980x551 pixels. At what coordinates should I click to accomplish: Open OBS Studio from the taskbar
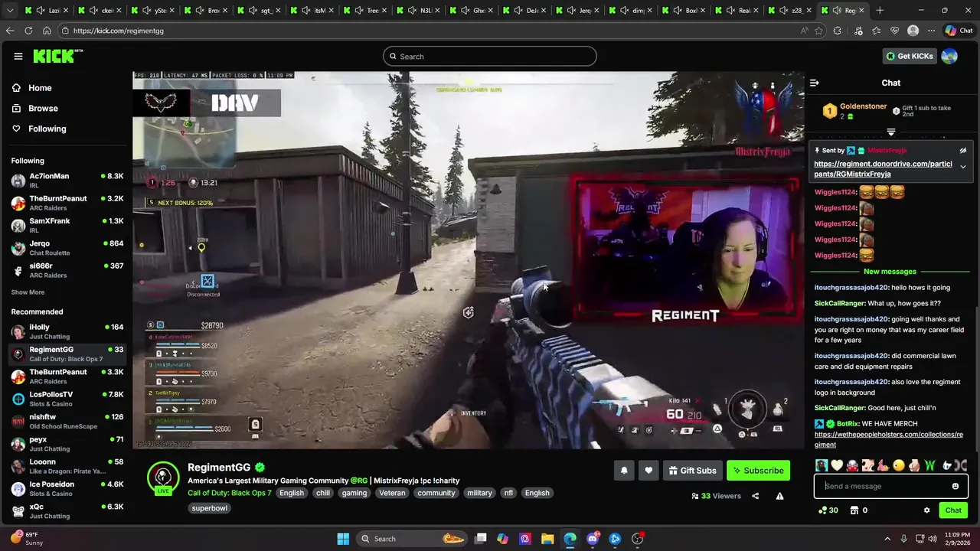[638, 539]
